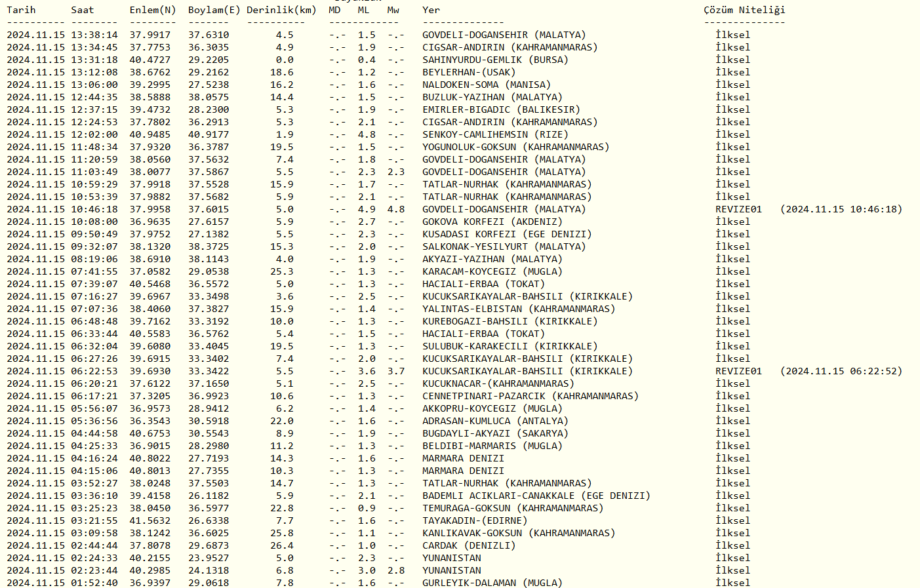Image resolution: width=920 pixels, height=588 pixels.
Task: Select location NALDOKEN-SOMA (MANISA)
Action: [x=487, y=85]
